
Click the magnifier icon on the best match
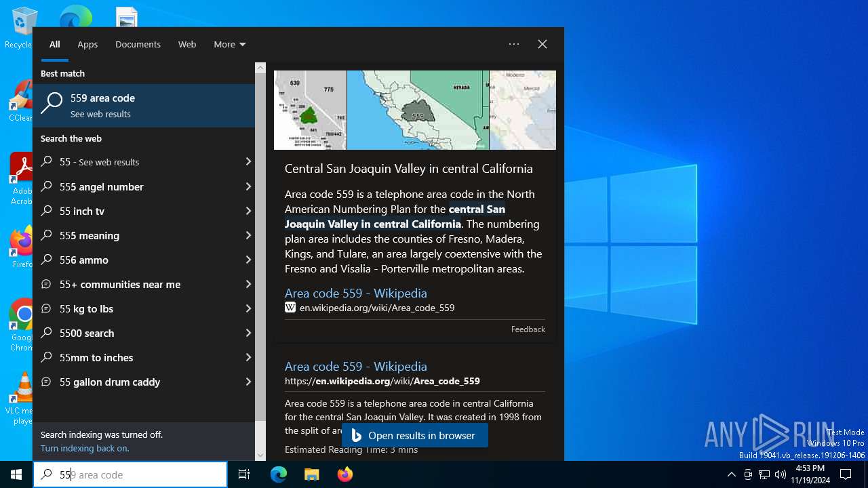[52, 104]
